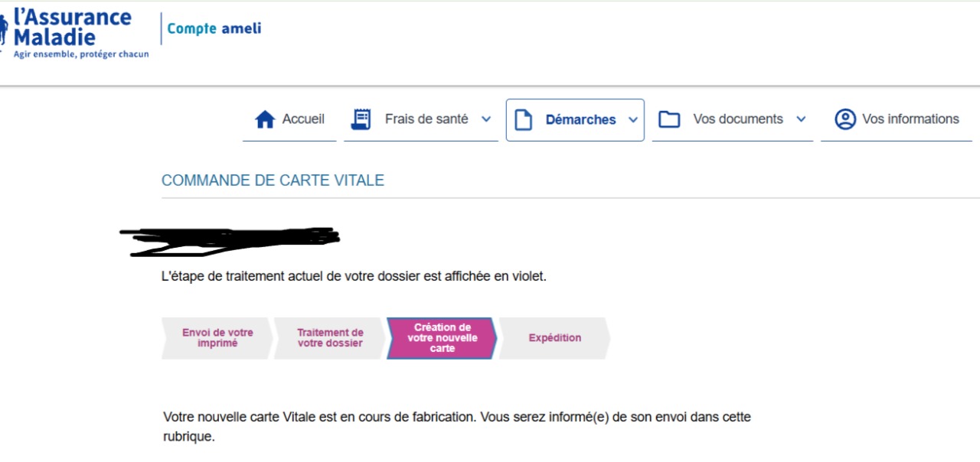The height and width of the screenshot is (462, 980).
Task: Click the l'Assurance Maladie logo
Action: click(x=74, y=33)
